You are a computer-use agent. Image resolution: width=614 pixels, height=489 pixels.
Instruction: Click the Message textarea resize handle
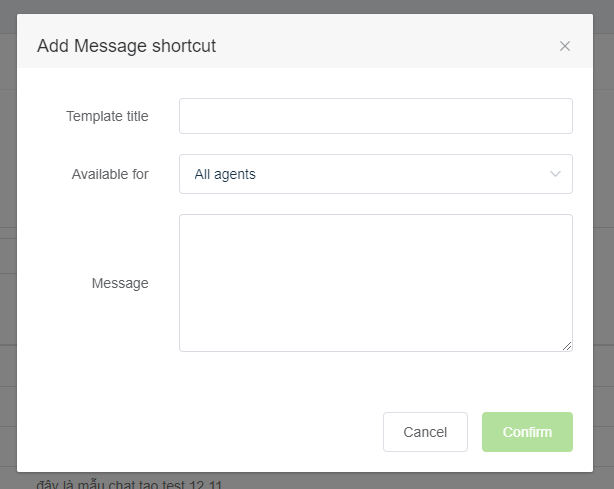click(567, 346)
